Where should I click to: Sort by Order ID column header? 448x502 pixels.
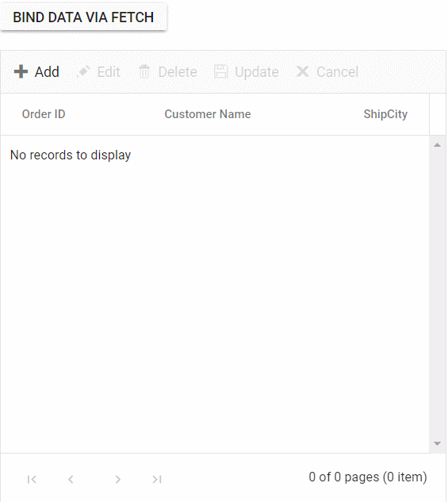(x=44, y=114)
